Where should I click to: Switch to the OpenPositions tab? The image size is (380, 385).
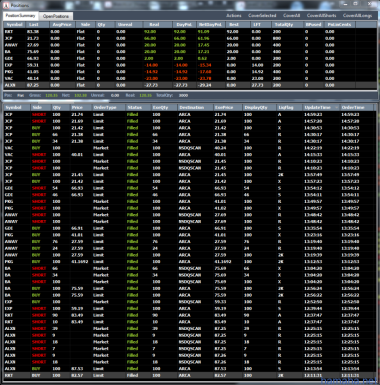click(56, 16)
